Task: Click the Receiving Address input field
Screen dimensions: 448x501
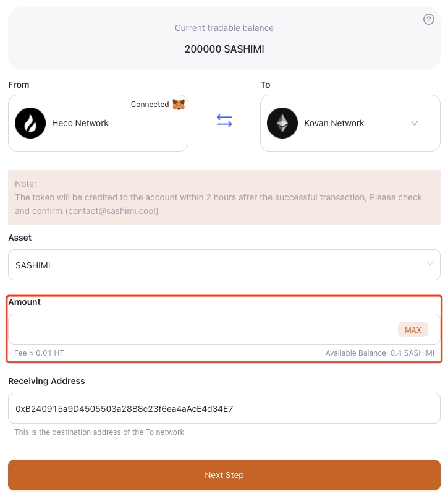Action: [224, 408]
